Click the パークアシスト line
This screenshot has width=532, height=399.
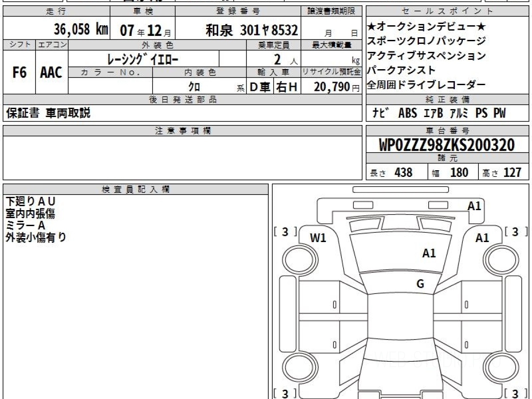pyautogui.click(x=402, y=70)
